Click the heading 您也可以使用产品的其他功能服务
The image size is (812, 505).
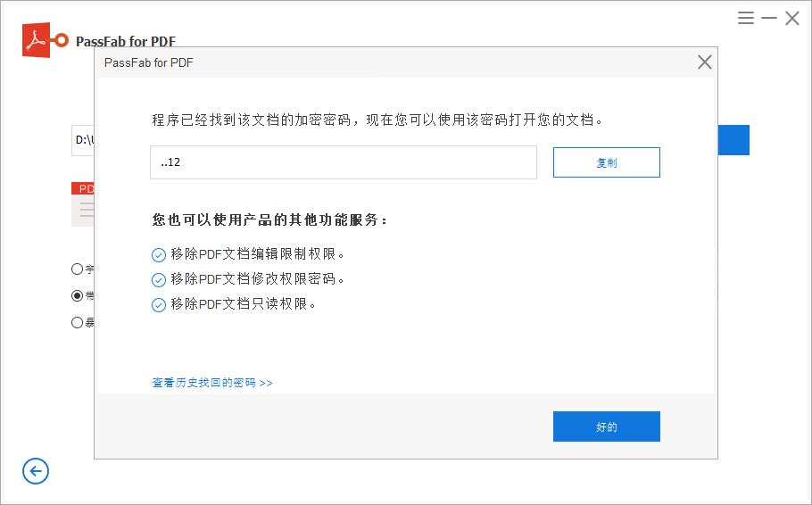pyautogui.click(x=269, y=219)
